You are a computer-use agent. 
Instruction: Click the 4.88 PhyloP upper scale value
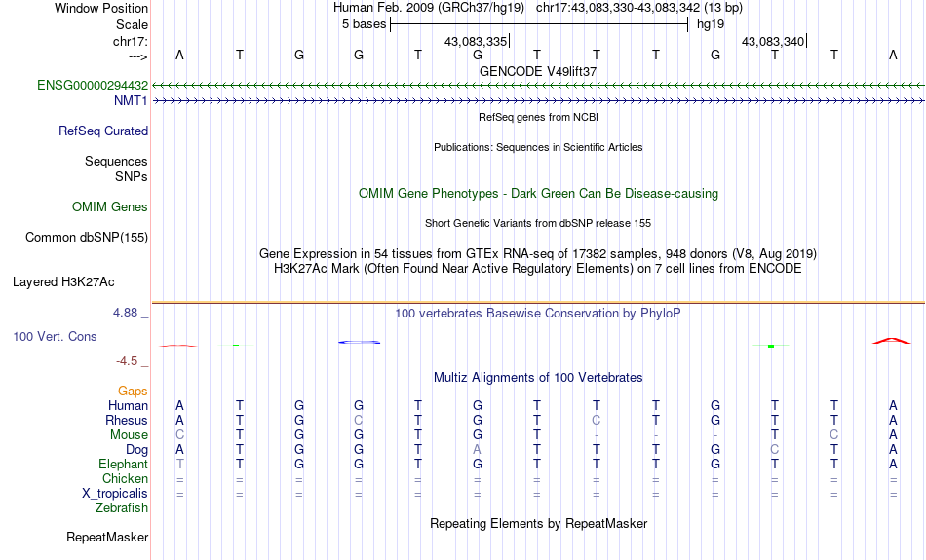point(125,313)
